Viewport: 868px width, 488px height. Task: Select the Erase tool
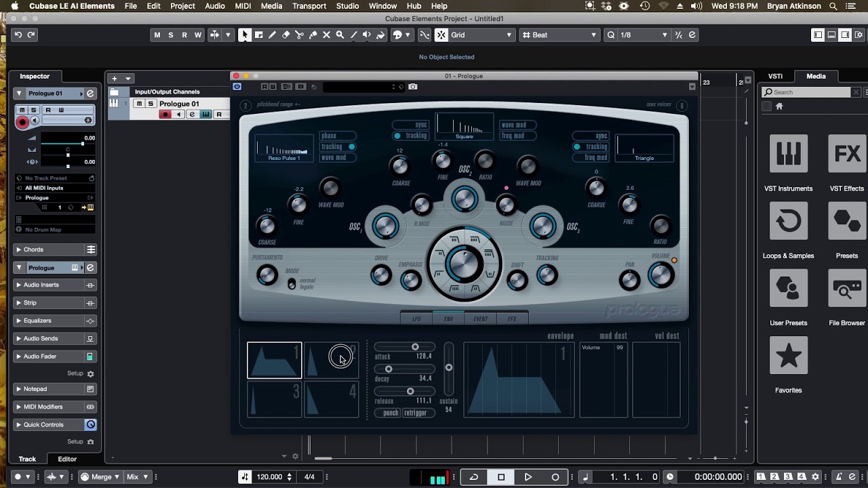(x=285, y=35)
